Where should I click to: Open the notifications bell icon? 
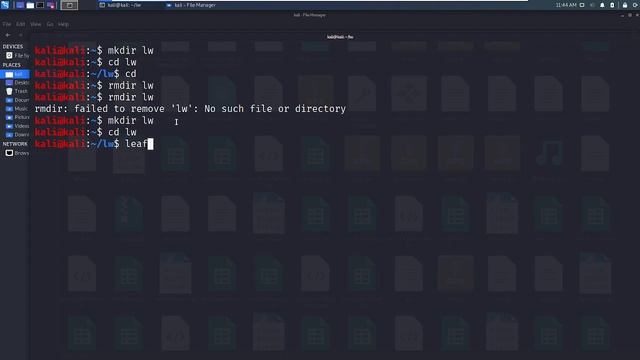tap(602, 5)
